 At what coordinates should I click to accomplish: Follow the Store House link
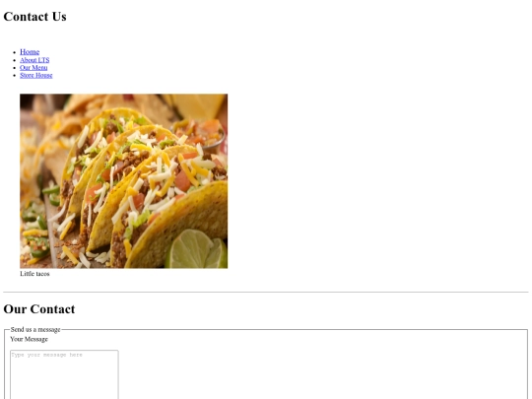36,75
